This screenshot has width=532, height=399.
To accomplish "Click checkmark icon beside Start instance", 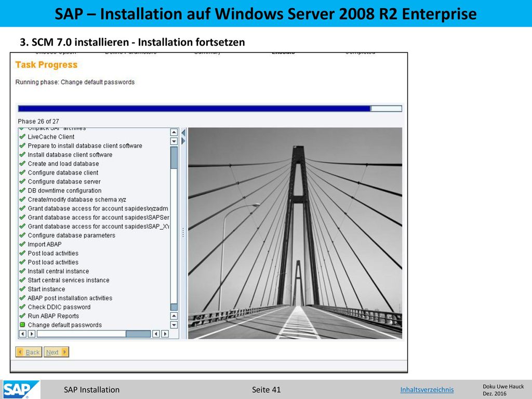I will 22,289.
